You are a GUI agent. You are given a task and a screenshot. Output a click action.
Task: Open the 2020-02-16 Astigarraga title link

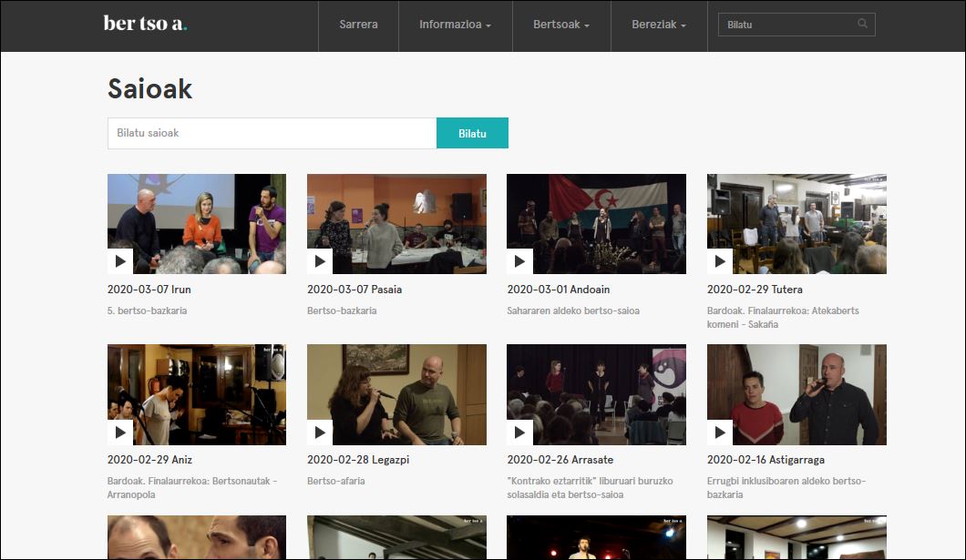pos(766,460)
